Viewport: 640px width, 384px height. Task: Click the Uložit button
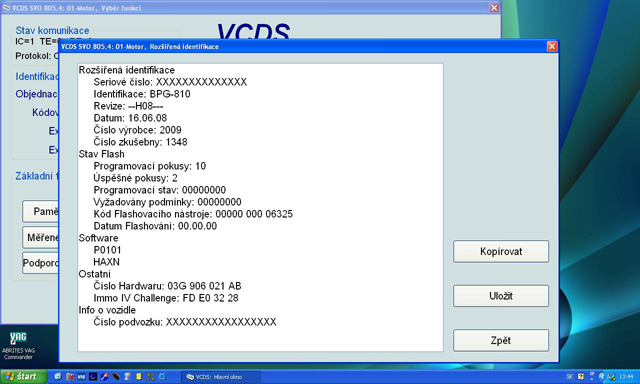501,296
